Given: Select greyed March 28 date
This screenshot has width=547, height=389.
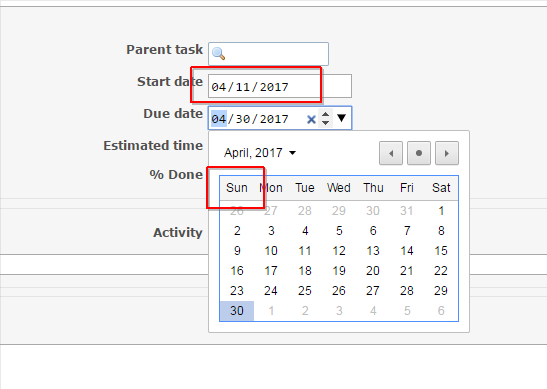Looking at the screenshot, I should click(x=305, y=211).
